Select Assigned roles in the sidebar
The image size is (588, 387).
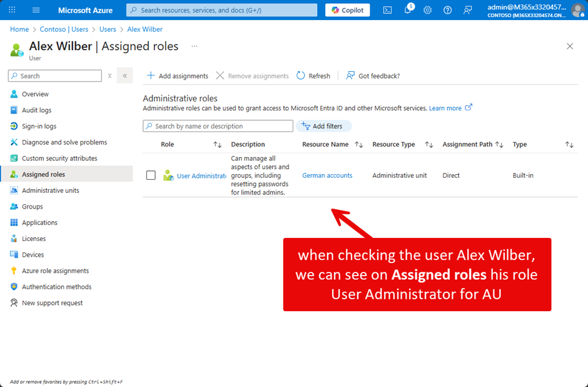[x=67, y=174]
